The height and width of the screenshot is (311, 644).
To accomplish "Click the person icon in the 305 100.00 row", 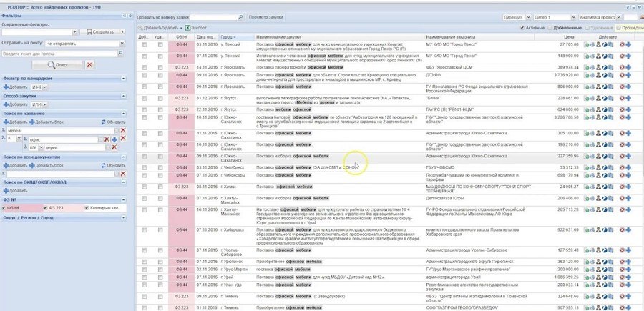I will [599, 134].
